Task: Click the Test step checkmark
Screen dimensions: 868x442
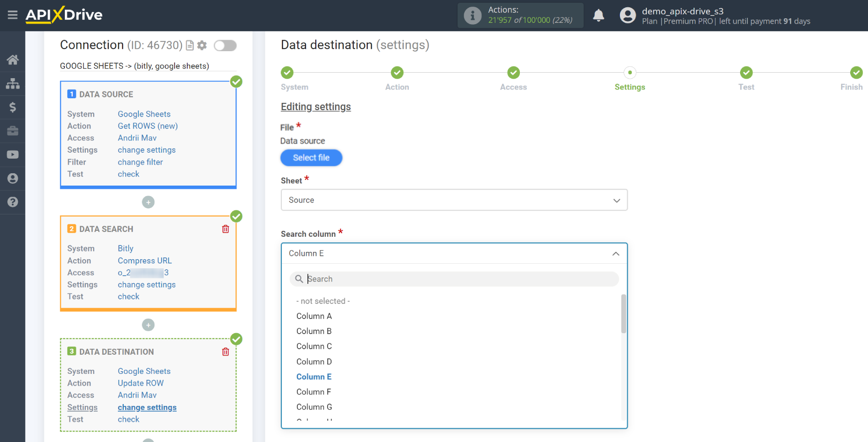Action: coord(746,73)
